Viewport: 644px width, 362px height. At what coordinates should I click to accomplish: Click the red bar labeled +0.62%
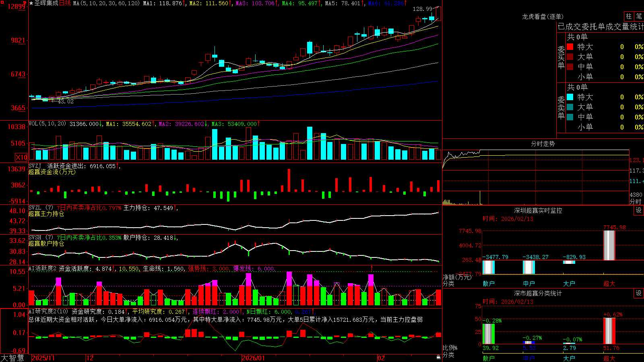click(609, 331)
